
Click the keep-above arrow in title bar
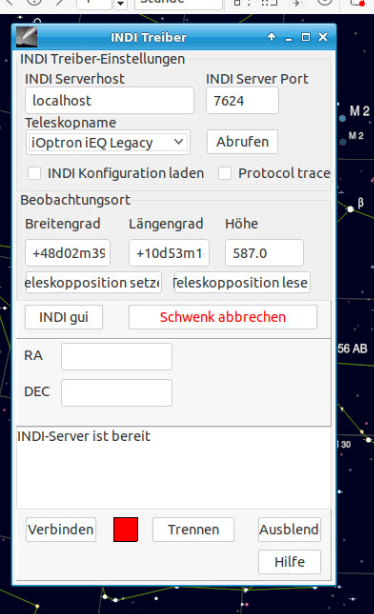[x=271, y=37]
